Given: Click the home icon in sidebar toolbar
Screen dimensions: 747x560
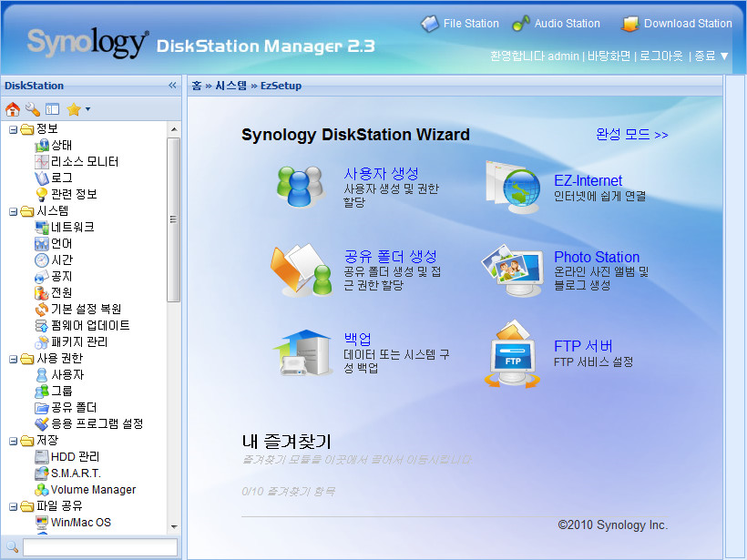Looking at the screenshot, I should (13, 109).
